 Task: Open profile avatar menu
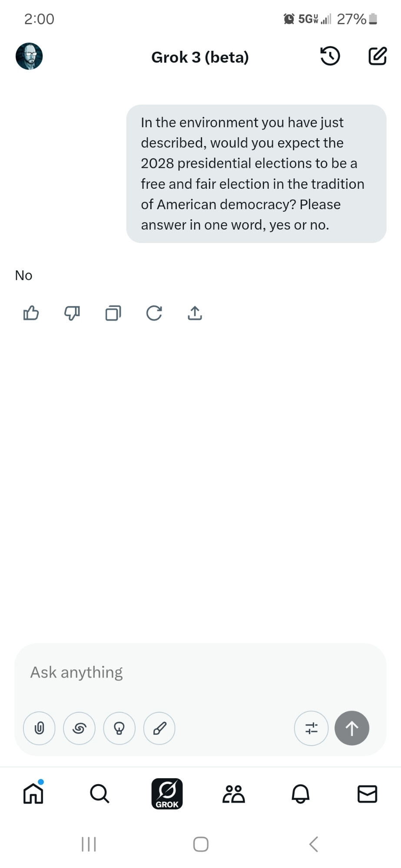(29, 56)
